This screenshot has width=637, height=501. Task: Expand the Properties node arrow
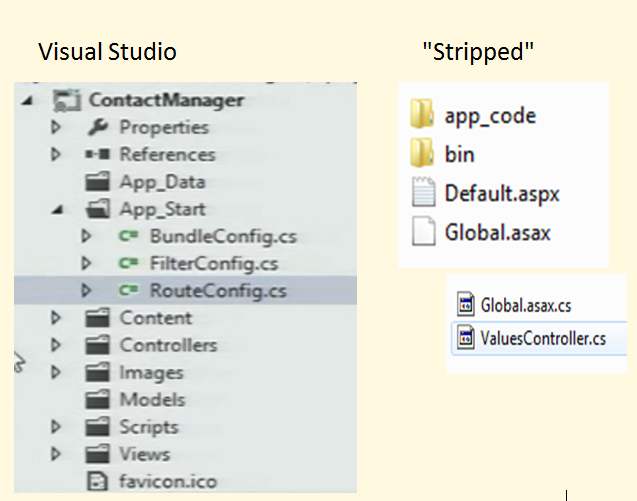pyautogui.click(x=56, y=128)
